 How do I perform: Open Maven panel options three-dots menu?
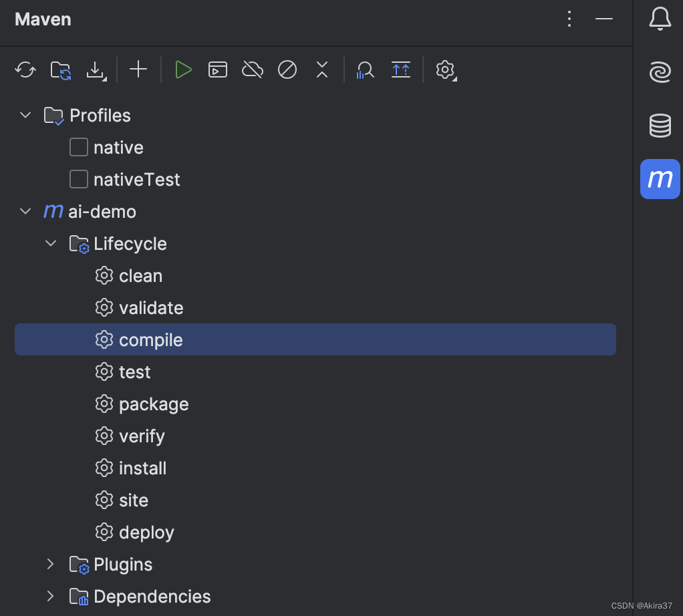[569, 19]
